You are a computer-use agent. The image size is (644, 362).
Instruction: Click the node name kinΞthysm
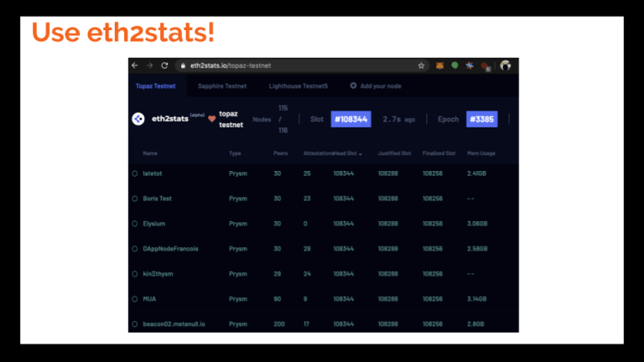coord(158,274)
